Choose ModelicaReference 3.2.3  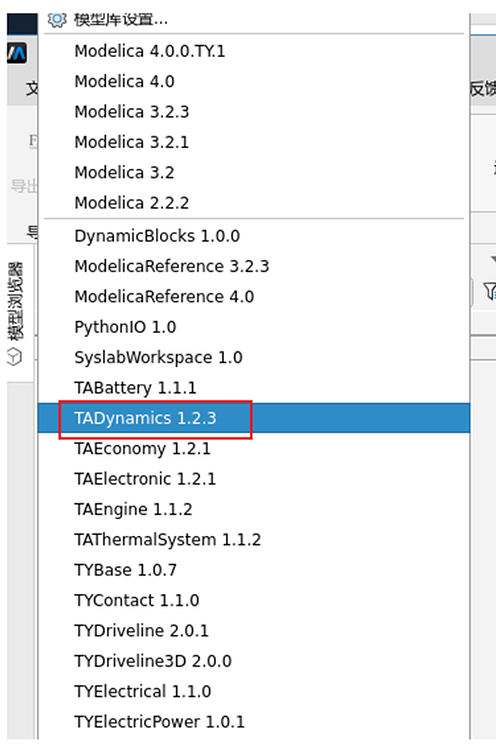tap(254, 266)
